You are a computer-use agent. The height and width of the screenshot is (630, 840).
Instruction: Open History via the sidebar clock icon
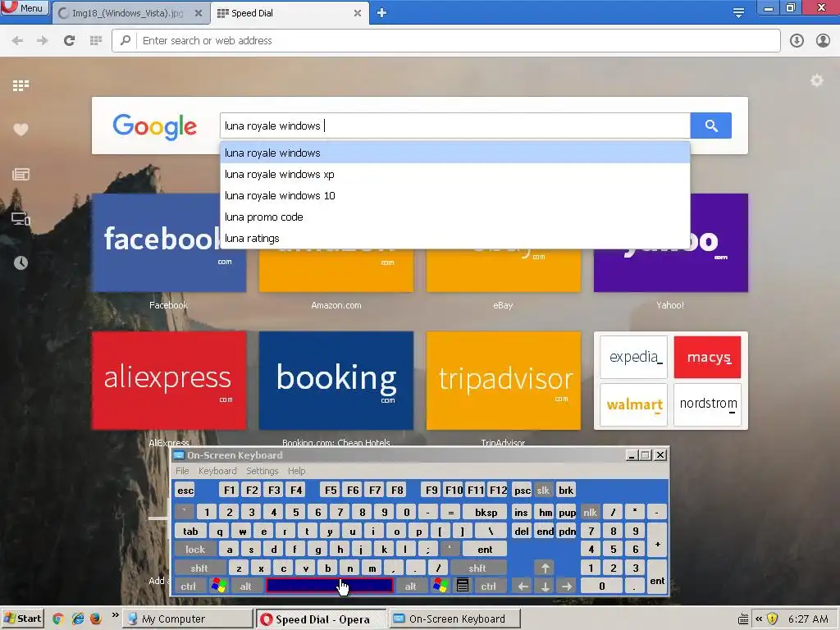coord(21,262)
